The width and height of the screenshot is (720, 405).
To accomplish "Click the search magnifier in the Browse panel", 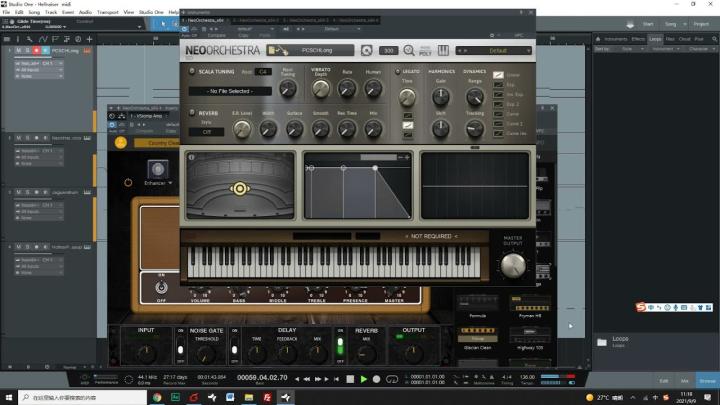I will pos(714,39).
